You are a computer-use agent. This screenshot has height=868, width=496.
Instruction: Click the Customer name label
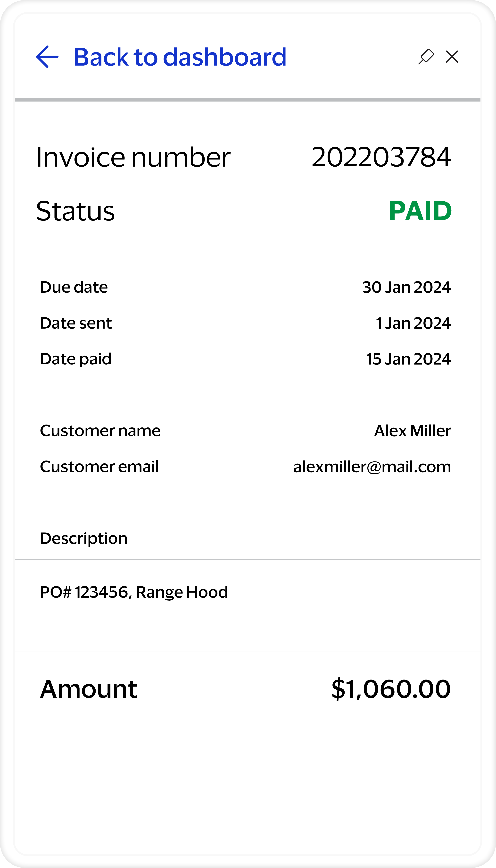(x=100, y=431)
